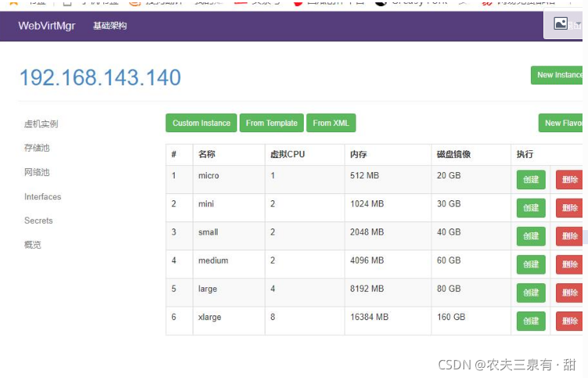Click the 4096 MB memory cell
This screenshot has width=588, height=378.
[388, 265]
